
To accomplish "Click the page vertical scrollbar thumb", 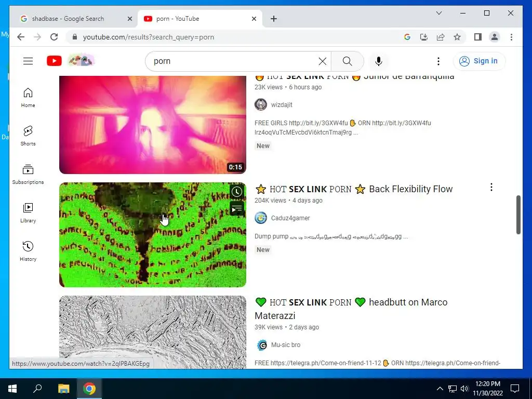I will pos(518,215).
